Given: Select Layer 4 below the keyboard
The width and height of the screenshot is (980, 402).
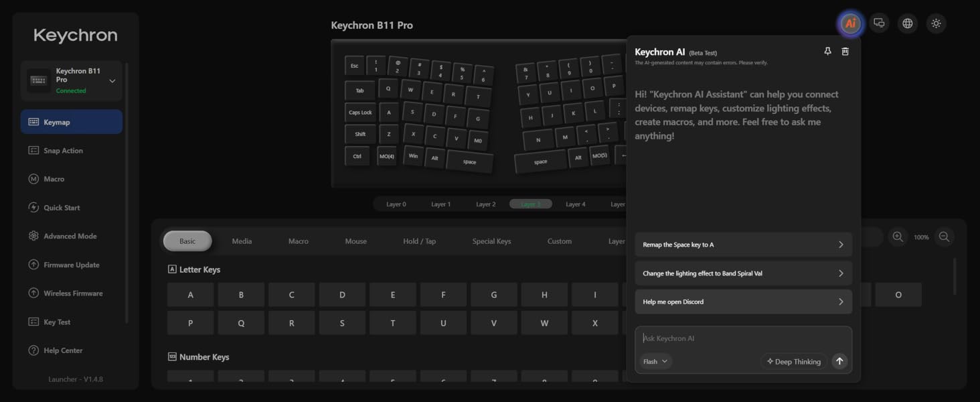Looking at the screenshot, I should click(x=575, y=204).
